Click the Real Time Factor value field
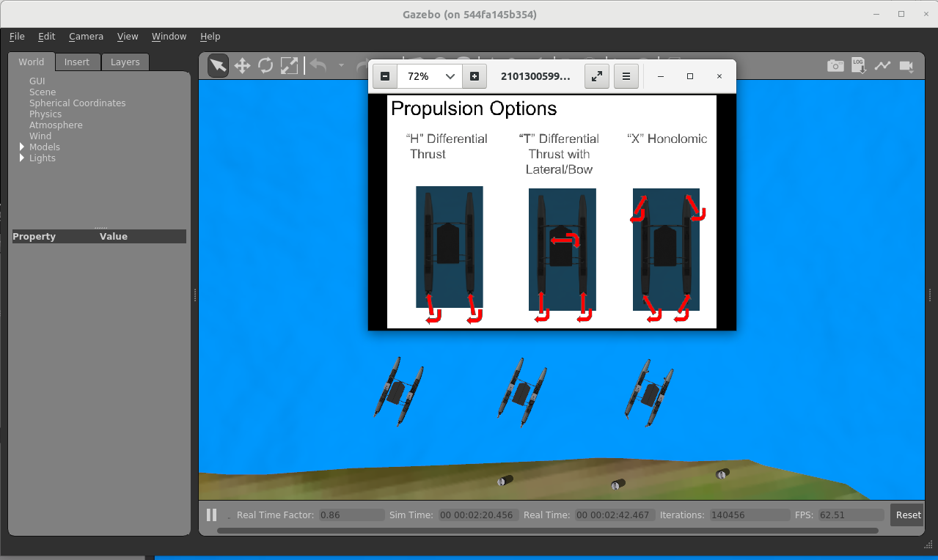Screen dimensions: 938x560 pyautogui.click(x=351, y=515)
